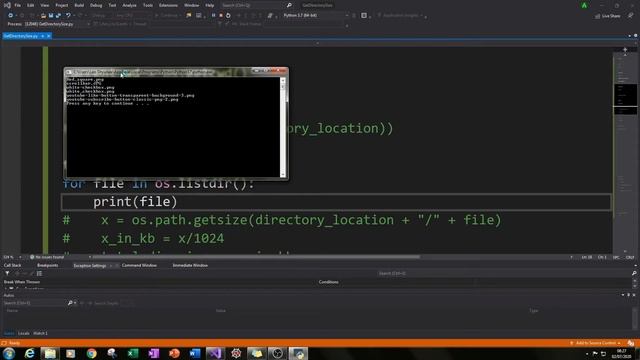Click the Autos search field
Viewport: 640px width, 360px height.
pos(35,303)
